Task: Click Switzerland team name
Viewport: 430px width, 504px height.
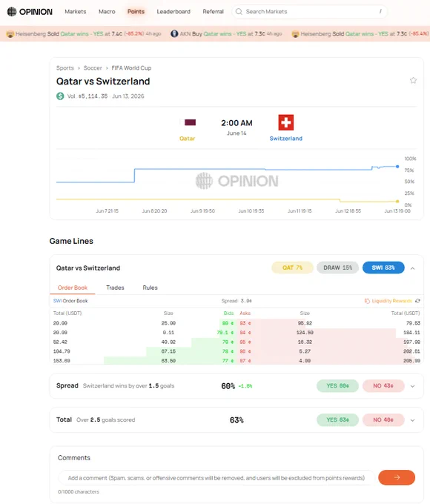Action: [x=286, y=139]
